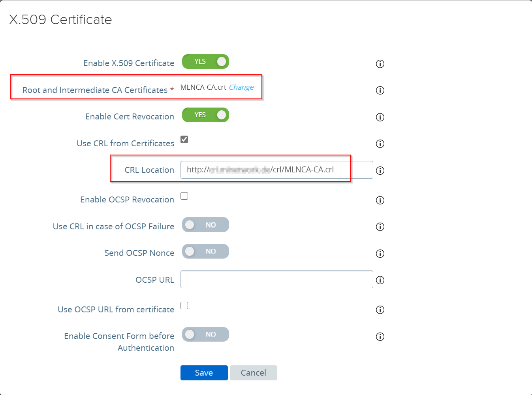
Task: Click info icon beside CRL Location field
Action: 380,170
